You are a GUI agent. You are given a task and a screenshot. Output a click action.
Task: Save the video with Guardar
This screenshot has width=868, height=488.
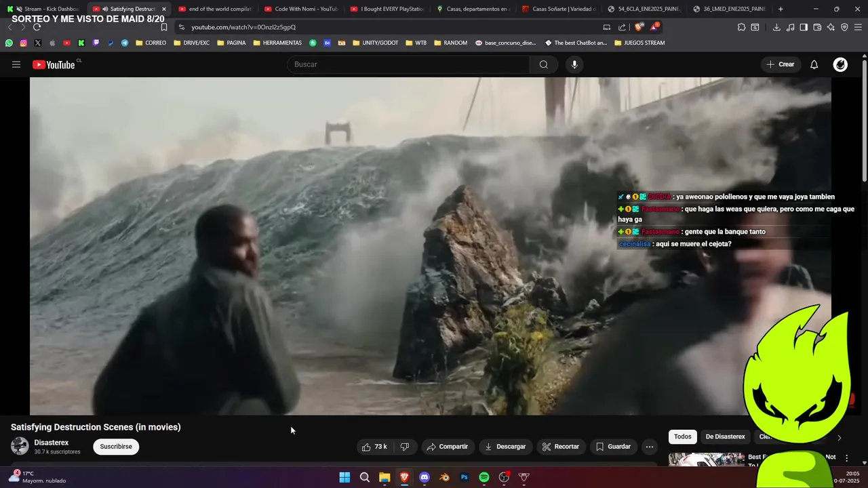click(x=613, y=447)
